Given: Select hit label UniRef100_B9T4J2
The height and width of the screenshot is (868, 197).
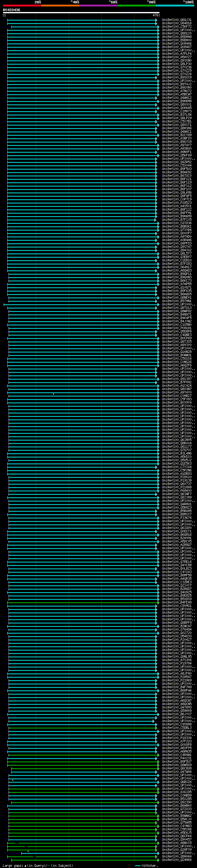Looking at the screenshot, I should pyautogui.click(x=177, y=84).
